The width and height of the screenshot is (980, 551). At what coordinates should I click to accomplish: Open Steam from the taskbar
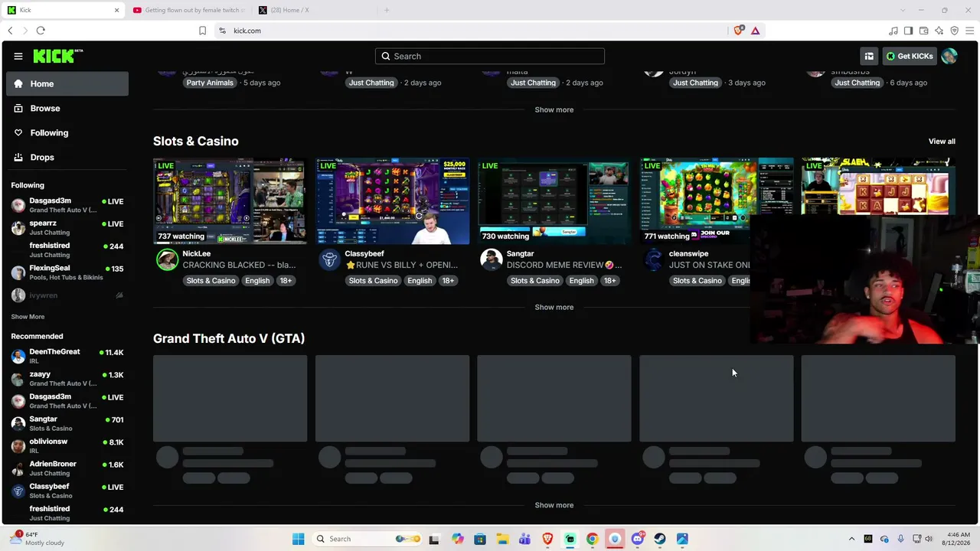(x=660, y=539)
